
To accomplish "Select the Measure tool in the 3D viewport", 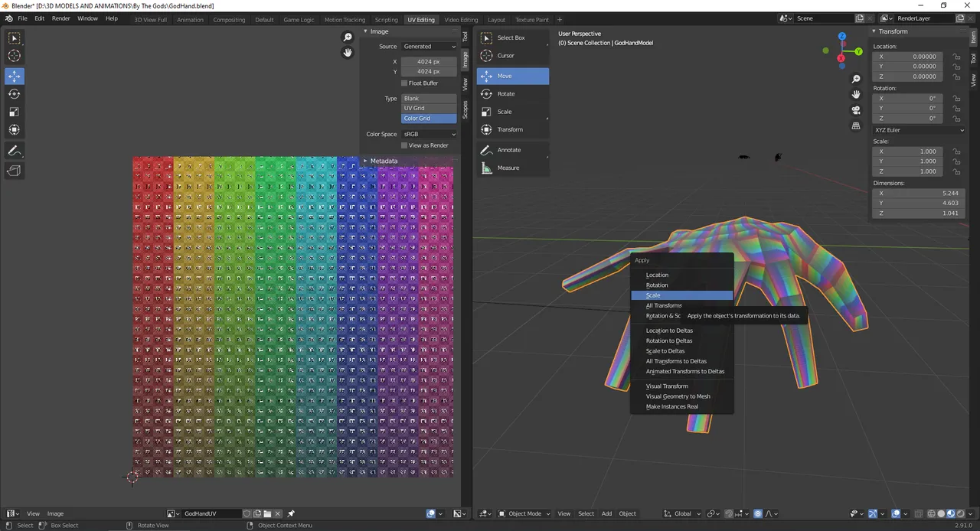I will (x=513, y=168).
